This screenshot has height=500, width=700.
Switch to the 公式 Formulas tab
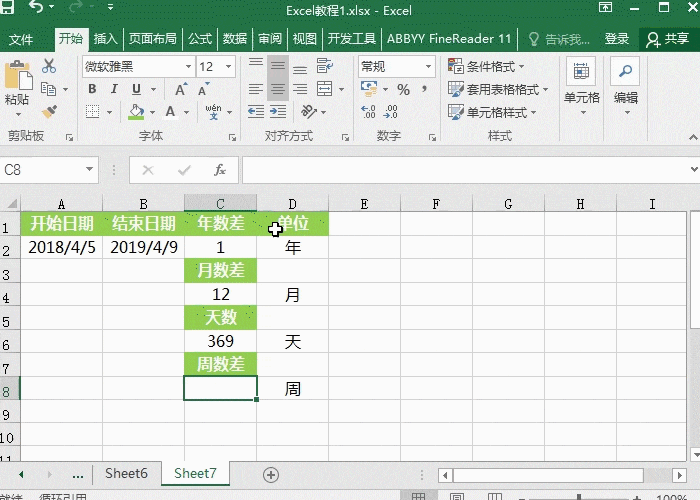(200, 39)
